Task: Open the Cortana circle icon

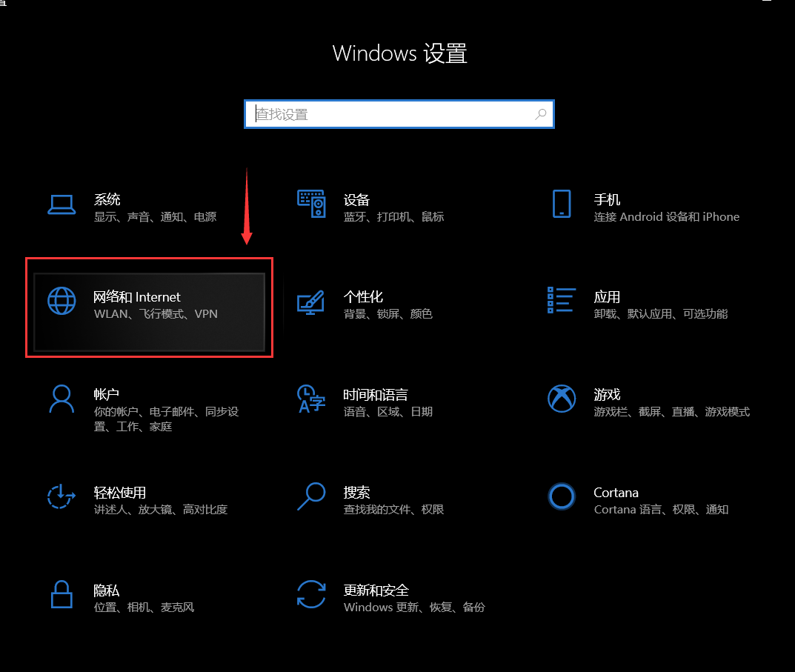Action: pos(562,496)
